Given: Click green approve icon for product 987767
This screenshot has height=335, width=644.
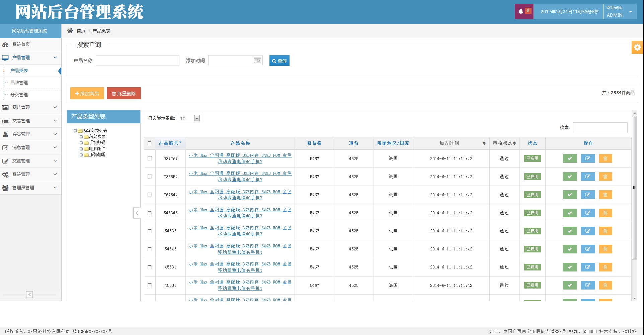Looking at the screenshot, I should click(x=570, y=158).
